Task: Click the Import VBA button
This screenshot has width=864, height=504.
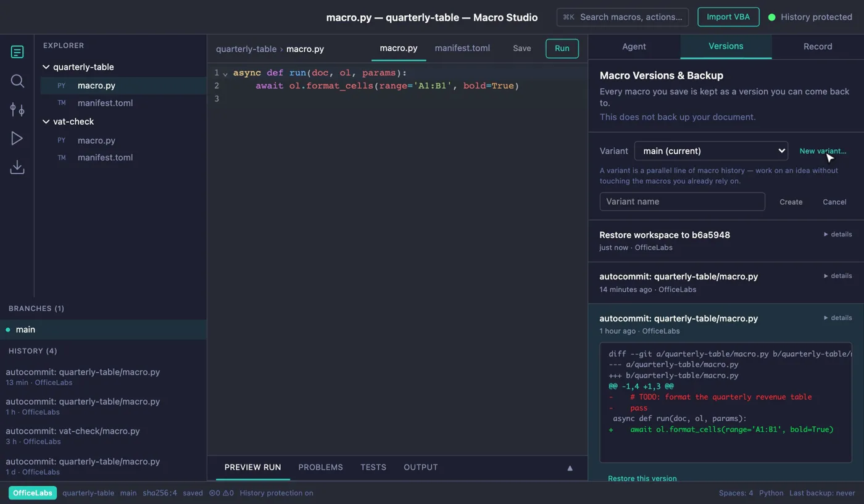Action: tap(728, 17)
